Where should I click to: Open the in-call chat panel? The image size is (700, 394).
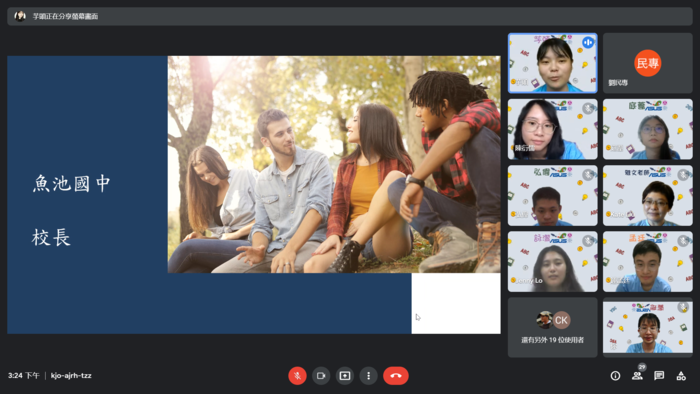point(659,376)
